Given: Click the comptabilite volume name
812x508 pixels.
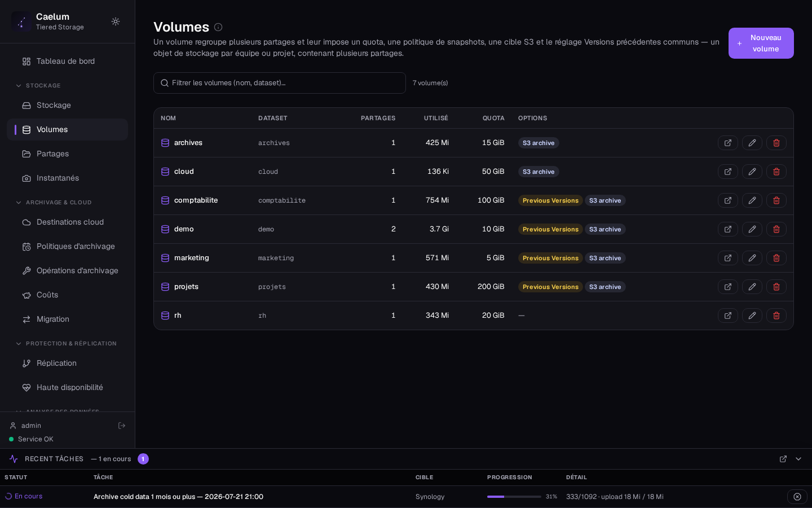Looking at the screenshot, I should [196, 200].
